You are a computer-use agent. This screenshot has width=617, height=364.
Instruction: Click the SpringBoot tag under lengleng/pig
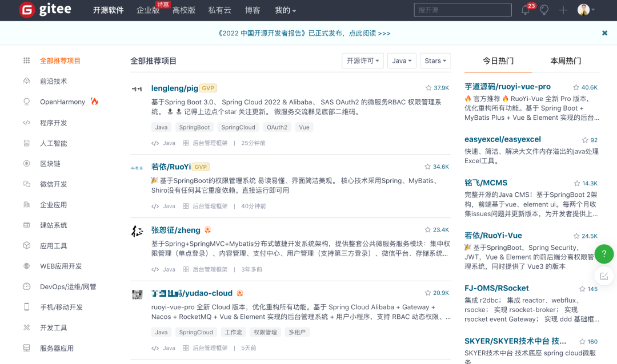pyautogui.click(x=194, y=127)
